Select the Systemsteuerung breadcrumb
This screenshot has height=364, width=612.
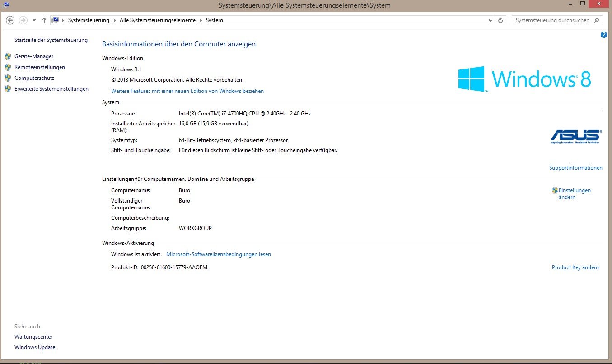89,20
